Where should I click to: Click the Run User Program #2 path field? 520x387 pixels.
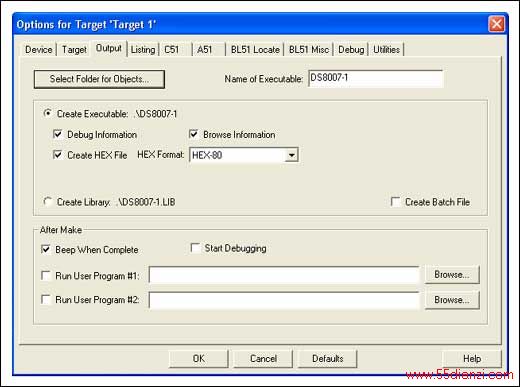click(284, 300)
